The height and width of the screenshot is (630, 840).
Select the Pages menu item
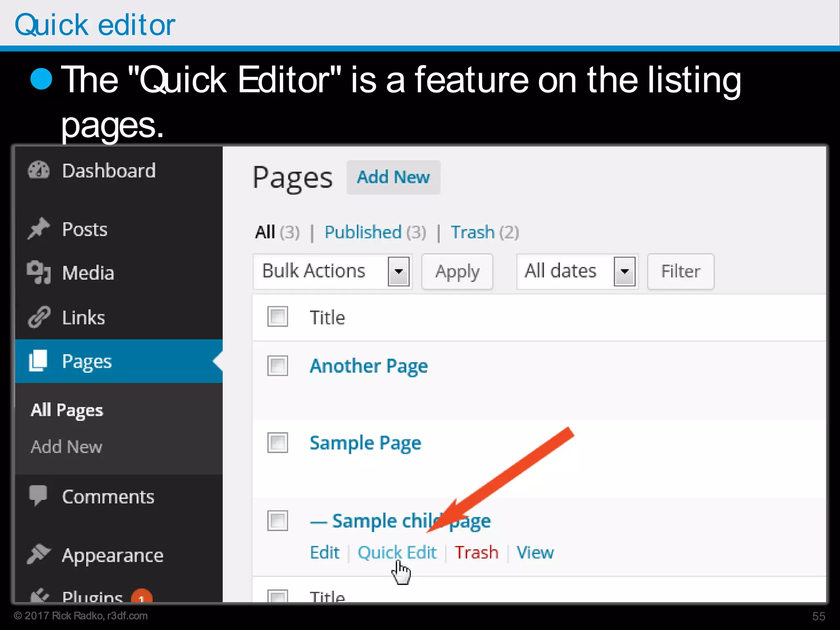119,361
